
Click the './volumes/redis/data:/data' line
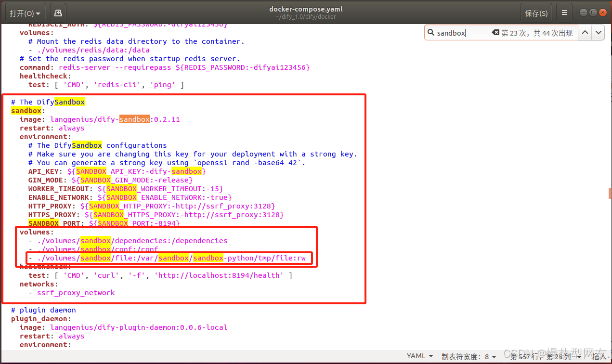tap(89, 50)
